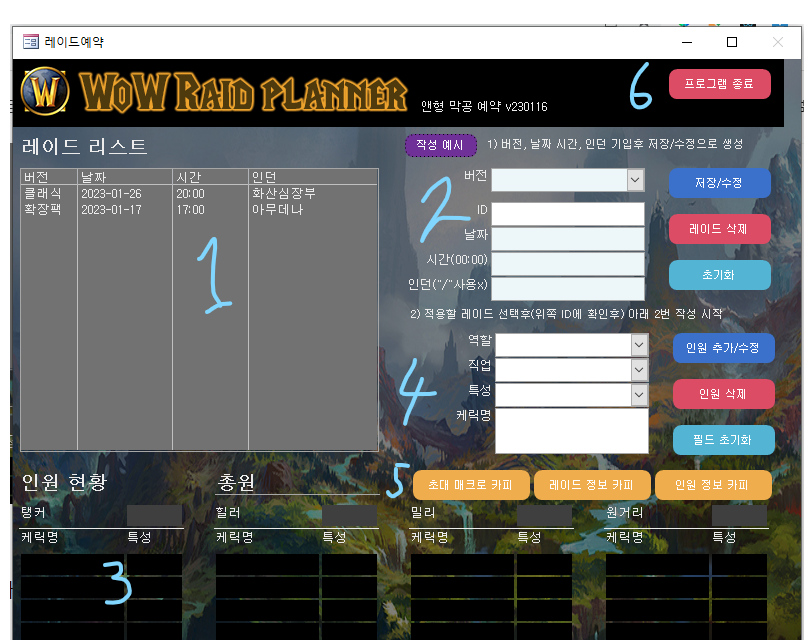810x640 pixels.
Task: Click the 작성 예시 button
Action: (x=440, y=145)
